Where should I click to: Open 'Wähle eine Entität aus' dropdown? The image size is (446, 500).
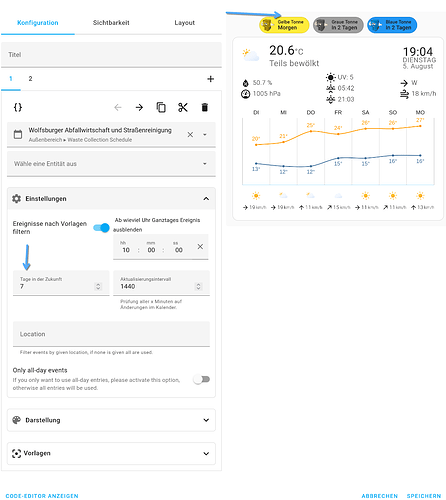(111, 164)
